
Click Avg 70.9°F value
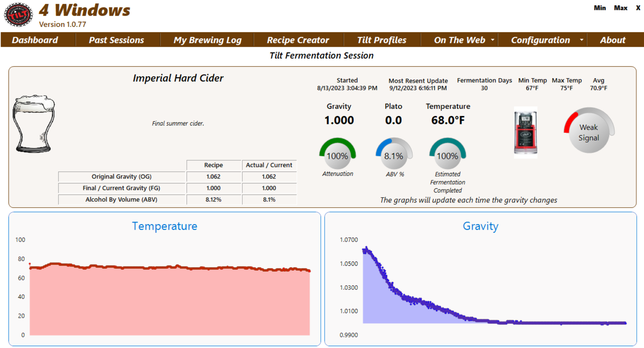[598, 88]
